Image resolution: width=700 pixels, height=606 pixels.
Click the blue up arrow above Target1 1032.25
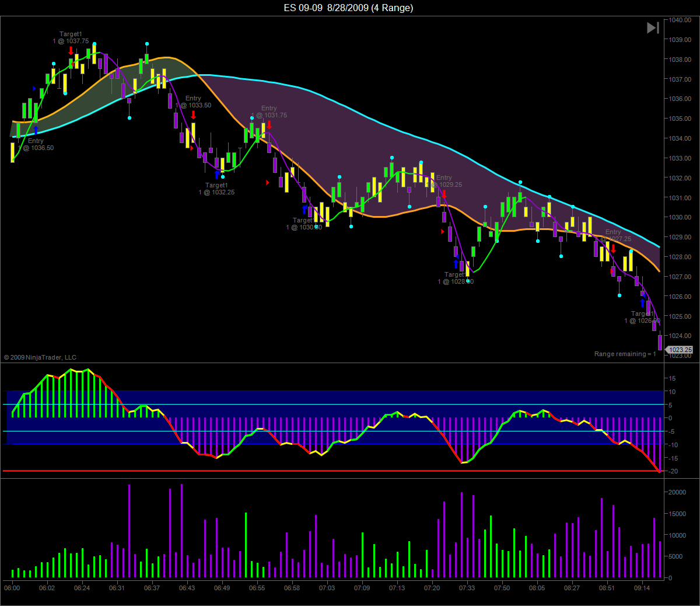tap(217, 175)
